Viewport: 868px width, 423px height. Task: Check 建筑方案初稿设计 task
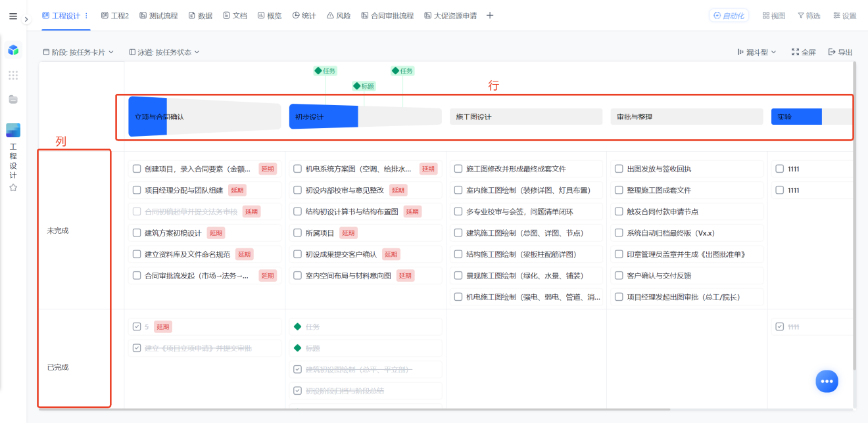click(x=137, y=233)
